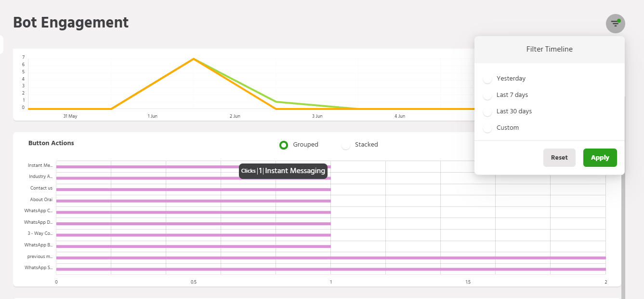Screen dimensions: 644x299
Task: Select Last 30 days radio option
Action: point(488,111)
